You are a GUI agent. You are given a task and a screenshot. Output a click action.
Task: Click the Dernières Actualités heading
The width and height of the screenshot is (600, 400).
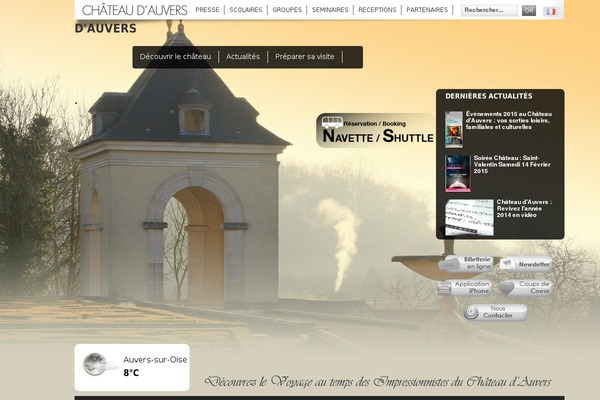pos(489,96)
